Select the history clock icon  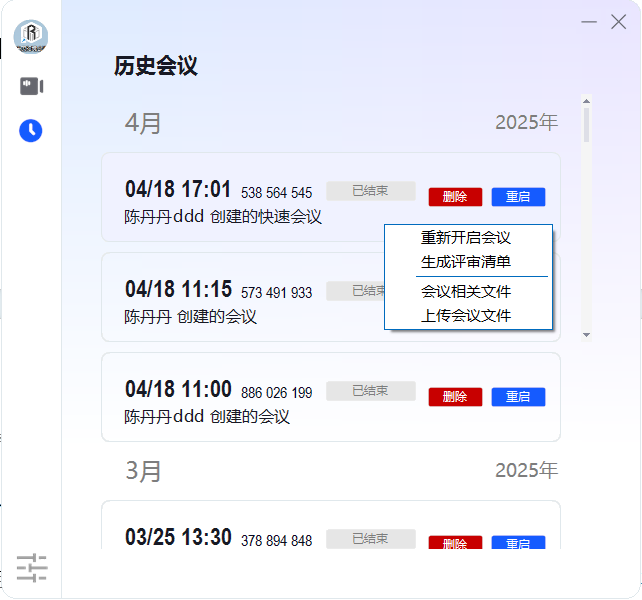31,130
